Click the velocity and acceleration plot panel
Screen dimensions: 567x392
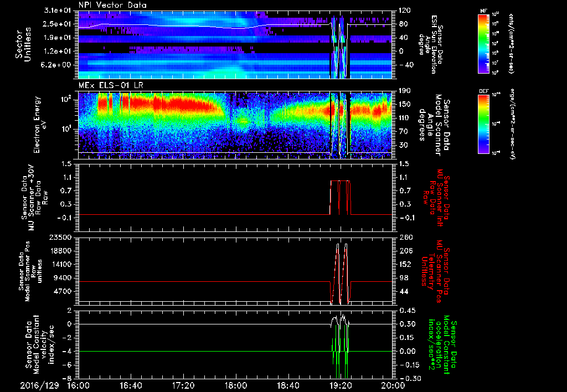pos(235,344)
